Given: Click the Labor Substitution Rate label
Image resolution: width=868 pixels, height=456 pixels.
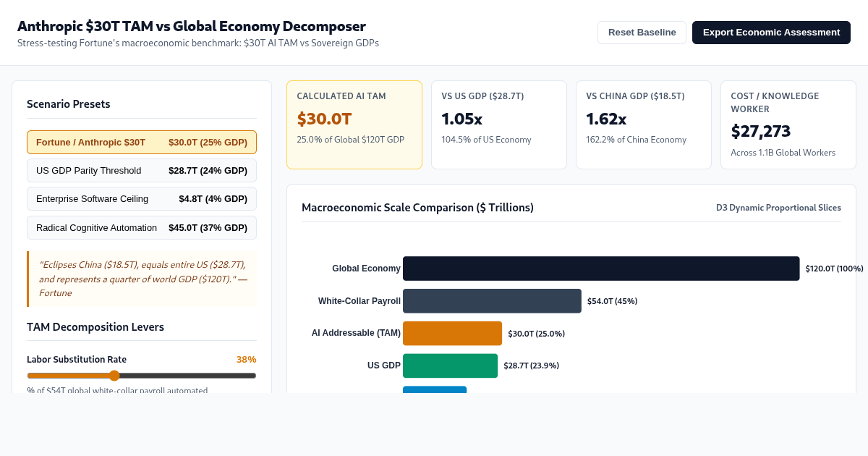Looking at the screenshot, I should (x=77, y=360).
